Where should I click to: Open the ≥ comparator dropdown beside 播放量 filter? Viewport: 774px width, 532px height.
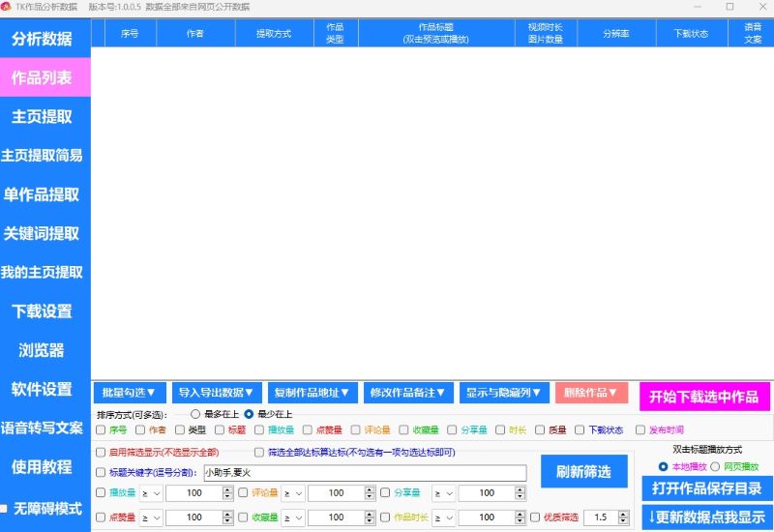151,493
